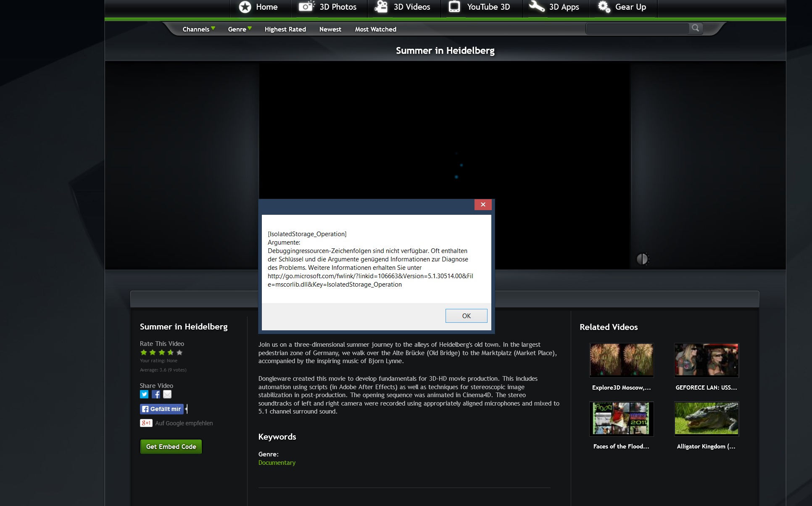Image resolution: width=812 pixels, height=506 pixels.
Task: Click the Google +1 icon
Action: [146, 423]
